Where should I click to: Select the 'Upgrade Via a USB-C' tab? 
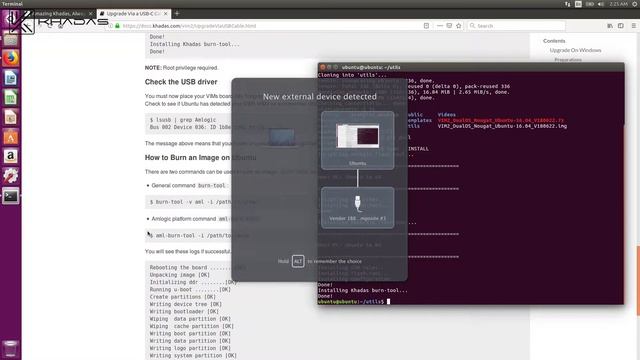coord(134,13)
